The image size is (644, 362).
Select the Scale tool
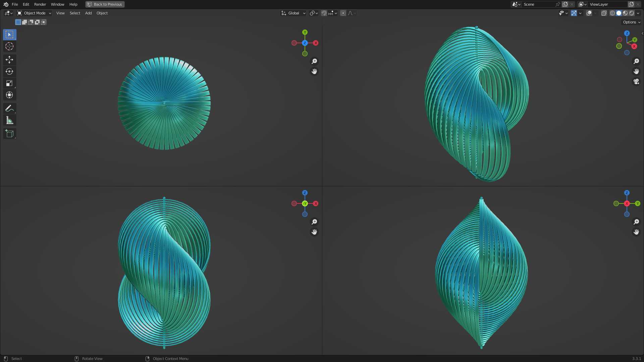coord(9,83)
